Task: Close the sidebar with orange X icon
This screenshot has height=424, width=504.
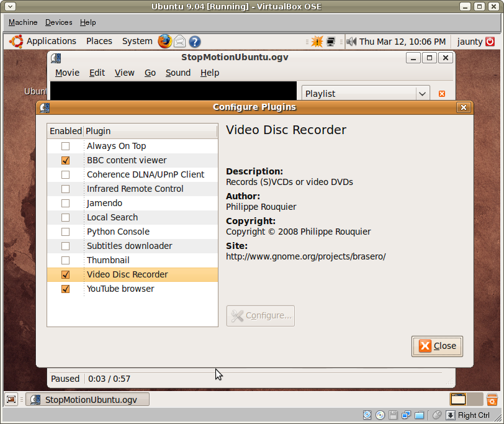Action: click(442, 94)
